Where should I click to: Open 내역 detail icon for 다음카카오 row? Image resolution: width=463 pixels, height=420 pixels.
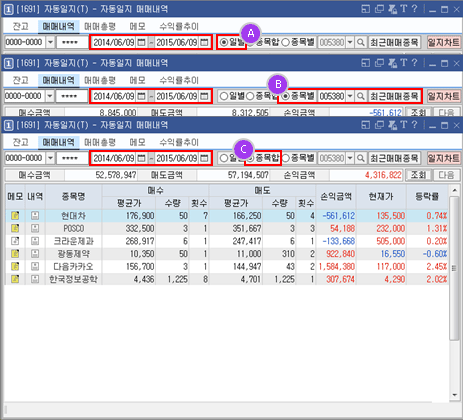[35, 267]
